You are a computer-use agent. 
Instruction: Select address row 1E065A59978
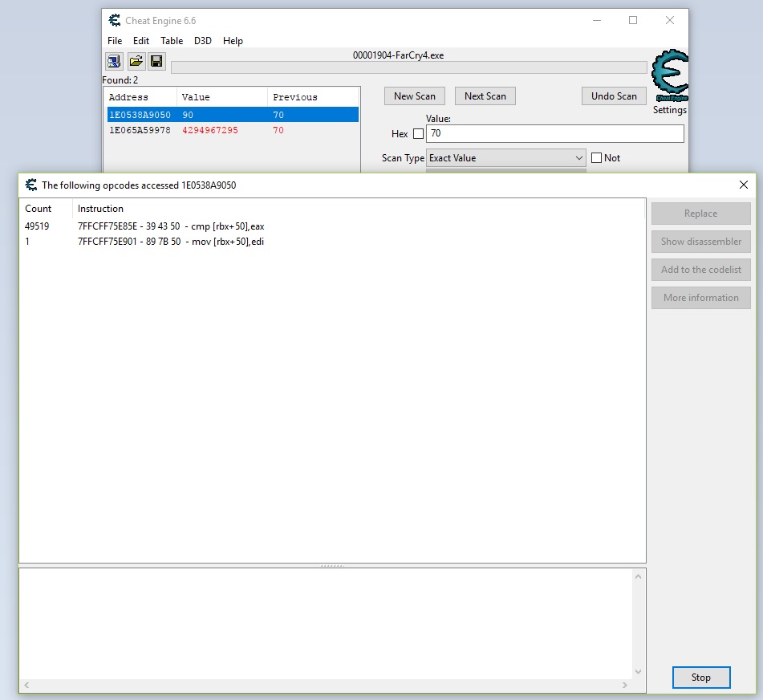point(233,130)
